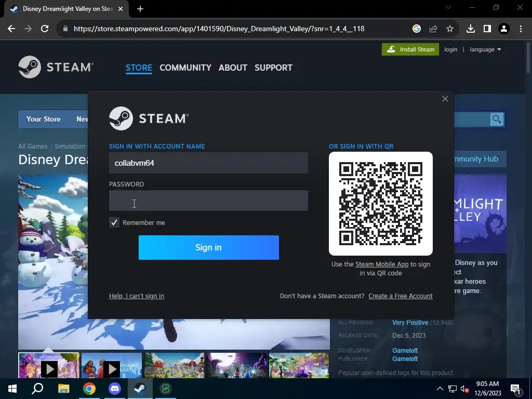Click the padlock site info icon
This screenshot has width=532, height=399.
point(65,29)
